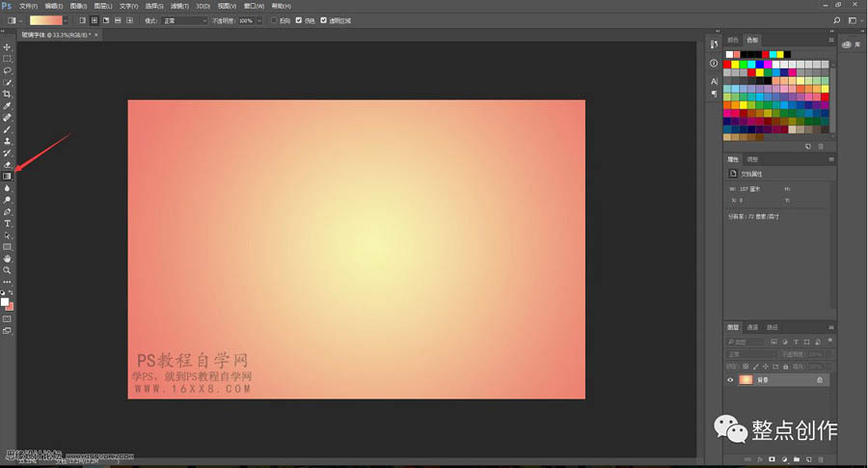Select the Rectangle shape tool

pyautogui.click(x=7, y=247)
